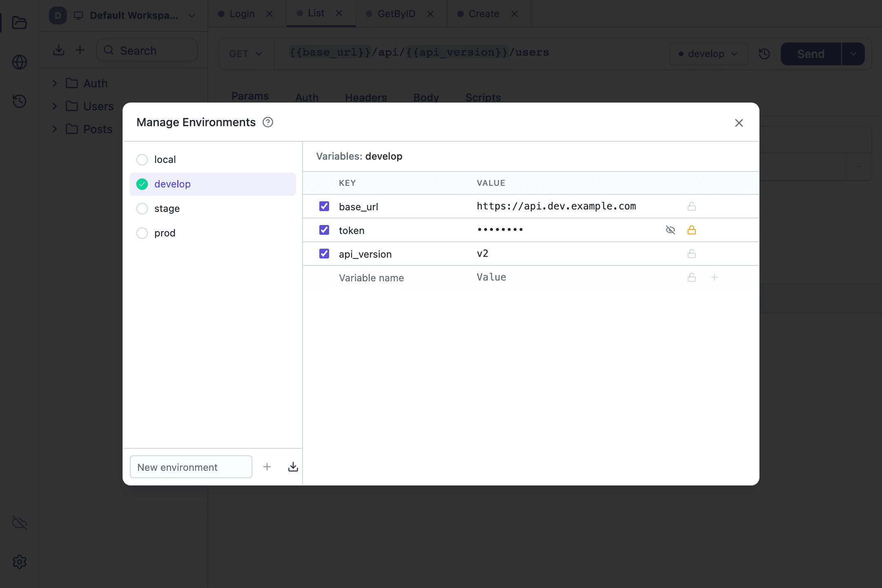The width and height of the screenshot is (882, 588).
Task: Open the globe environments icon in sidebar
Action: (x=19, y=62)
